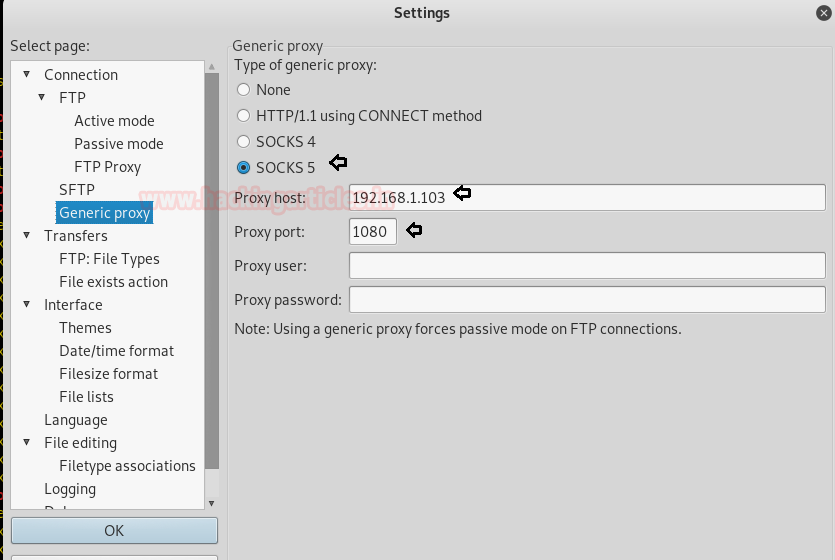Open the Passive mode settings page
This screenshot has height=560, width=835.
(x=118, y=144)
